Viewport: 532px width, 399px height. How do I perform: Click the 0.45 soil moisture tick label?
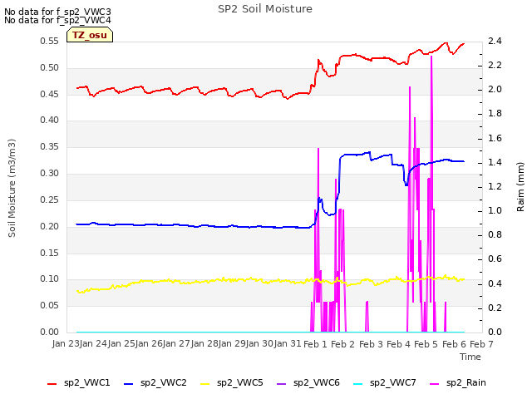pos(50,94)
